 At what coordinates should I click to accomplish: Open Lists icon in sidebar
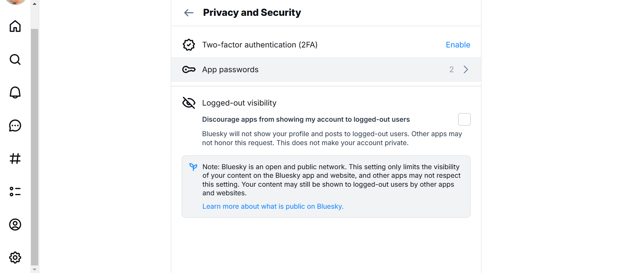[x=15, y=192]
